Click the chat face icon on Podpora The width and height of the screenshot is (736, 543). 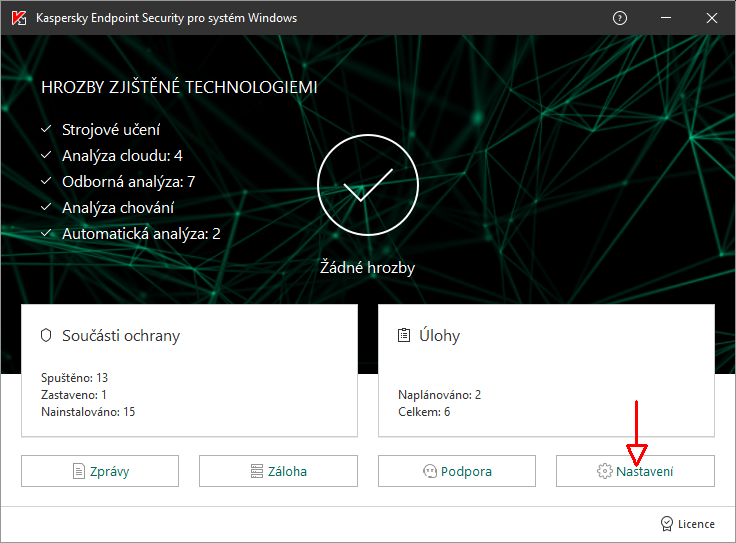coord(429,471)
